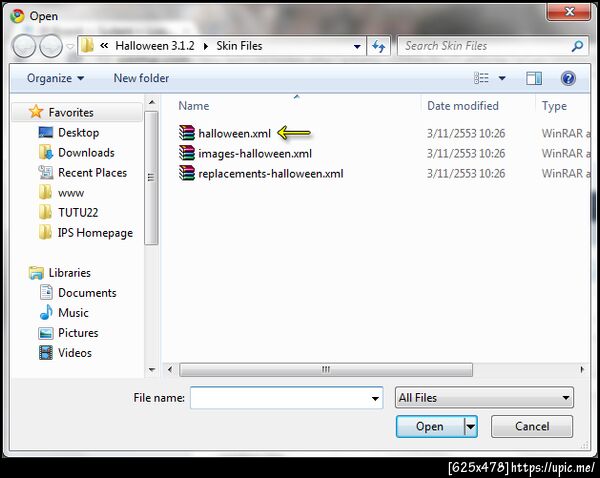The image size is (600, 478).
Task: Select Favorites in the navigation pane
Action: pyautogui.click(x=71, y=112)
